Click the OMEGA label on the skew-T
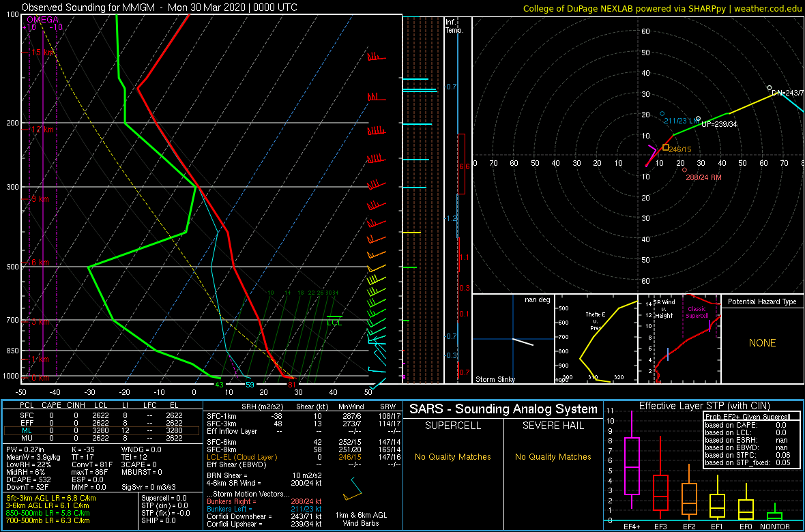Image resolution: width=805 pixels, height=532 pixels. [42, 20]
